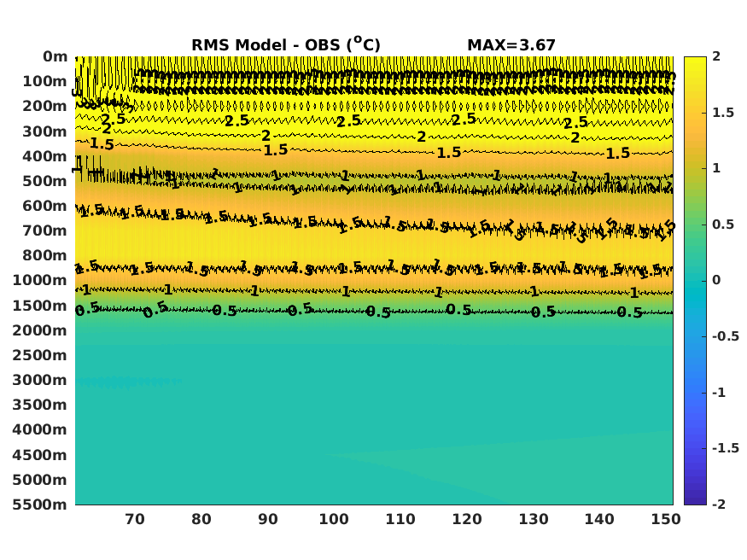Click the colorbar tick label '2'
Viewport: 747px width, 560px height.
coord(716,56)
